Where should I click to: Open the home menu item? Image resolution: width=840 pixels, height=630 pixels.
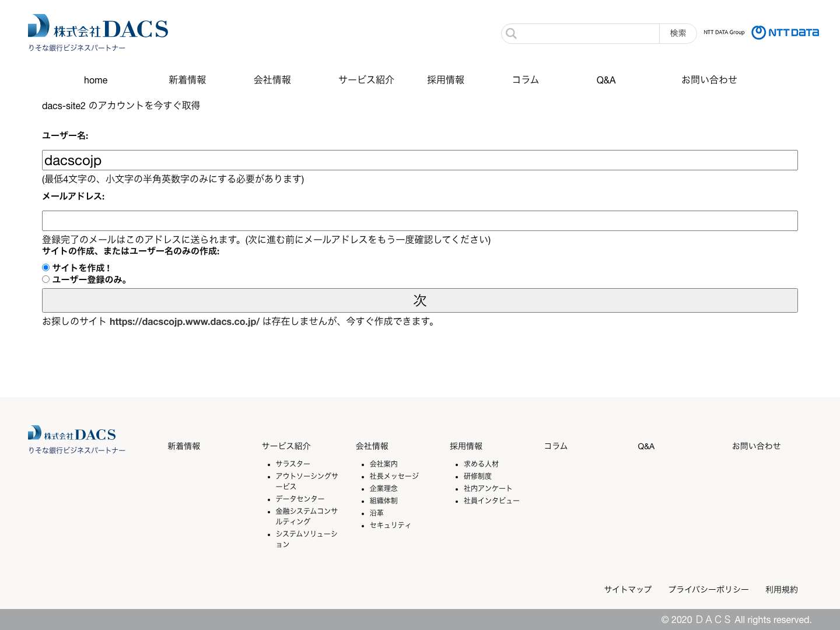(x=95, y=80)
